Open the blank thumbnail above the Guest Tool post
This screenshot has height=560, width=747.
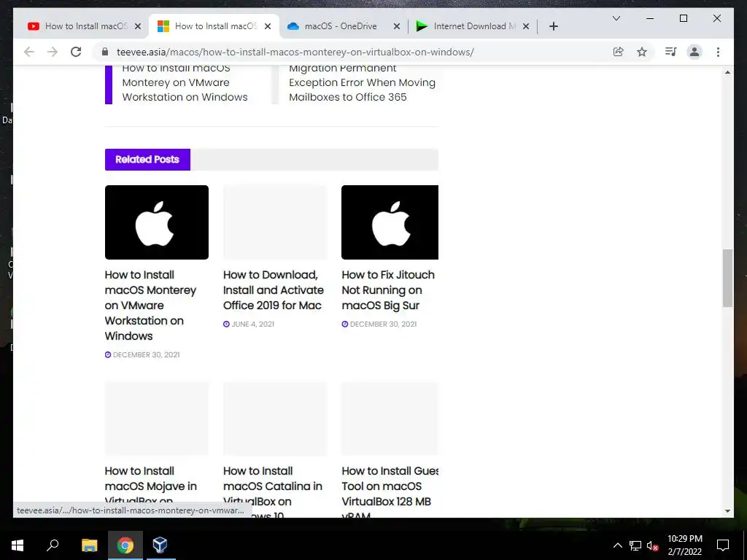coord(390,419)
